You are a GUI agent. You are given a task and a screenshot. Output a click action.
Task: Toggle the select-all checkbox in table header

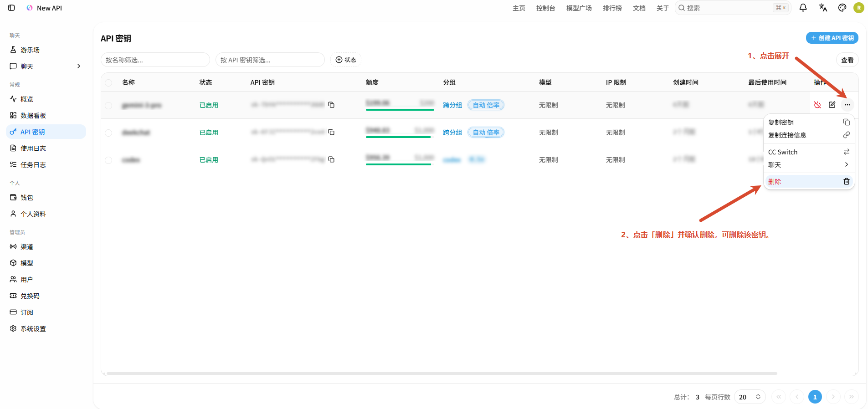pyautogui.click(x=108, y=82)
